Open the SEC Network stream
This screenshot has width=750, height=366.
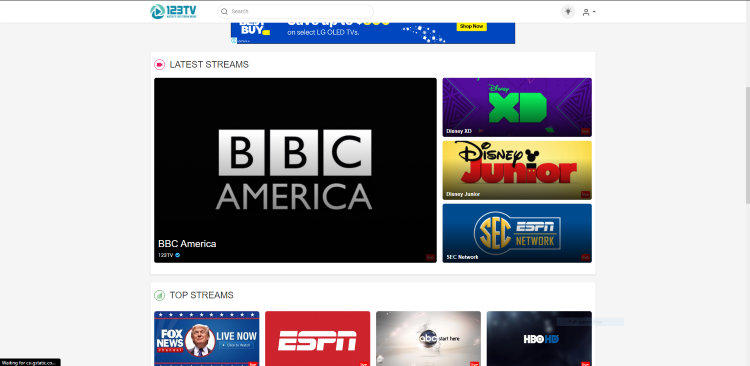tap(517, 233)
